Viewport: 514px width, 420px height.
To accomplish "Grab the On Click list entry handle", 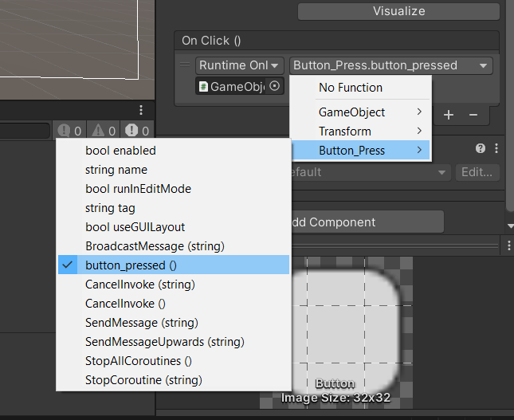I will (185, 65).
